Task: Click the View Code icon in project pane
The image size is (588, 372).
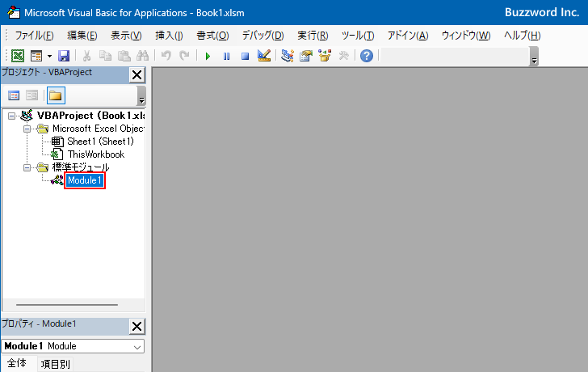Action: click(14, 95)
